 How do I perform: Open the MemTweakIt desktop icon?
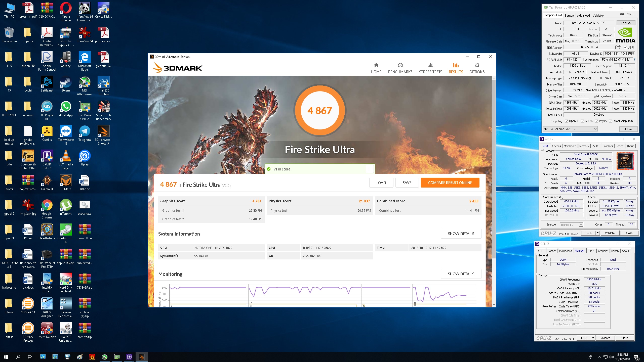tap(47, 331)
